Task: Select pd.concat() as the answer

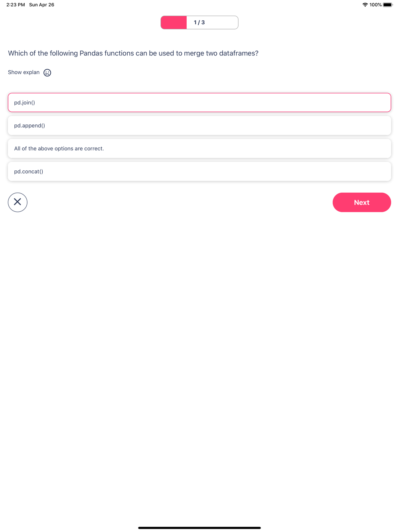Action: point(199,171)
